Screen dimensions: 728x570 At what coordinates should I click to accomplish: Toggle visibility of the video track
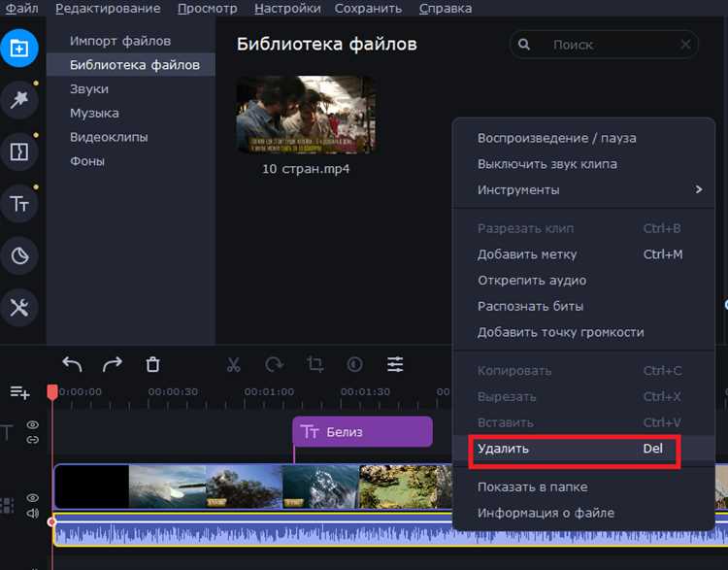(x=33, y=498)
